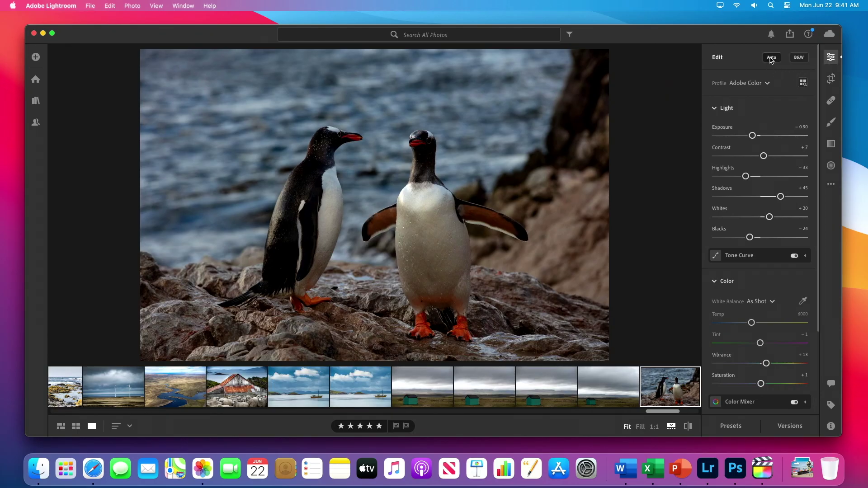The width and height of the screenshot is (868, 488).
Task: Open the Keywords panel
Action: 831,405
